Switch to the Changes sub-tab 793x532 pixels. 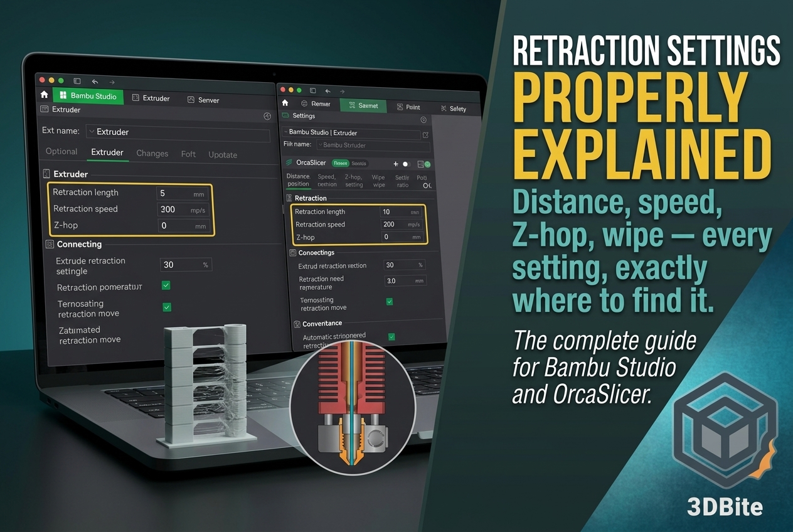(152, 154)
